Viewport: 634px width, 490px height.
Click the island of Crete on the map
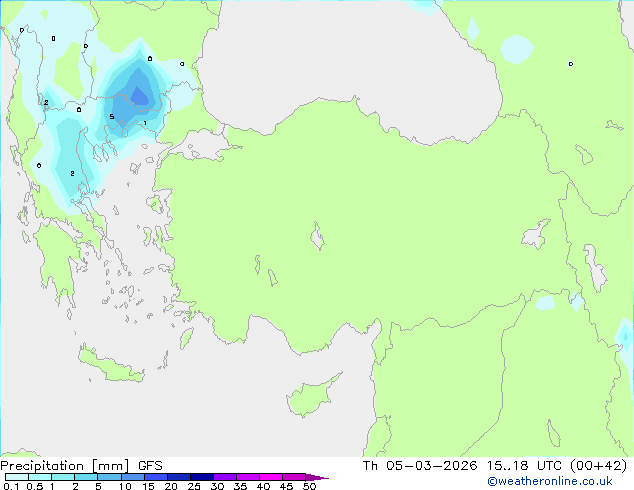pyautogui.click(x=109, y=365)
